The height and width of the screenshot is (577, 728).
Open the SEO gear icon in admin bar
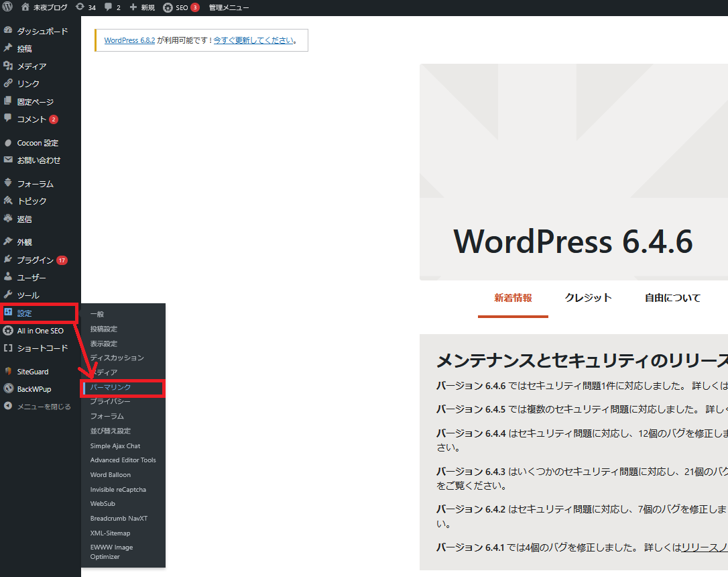point(168,7)
